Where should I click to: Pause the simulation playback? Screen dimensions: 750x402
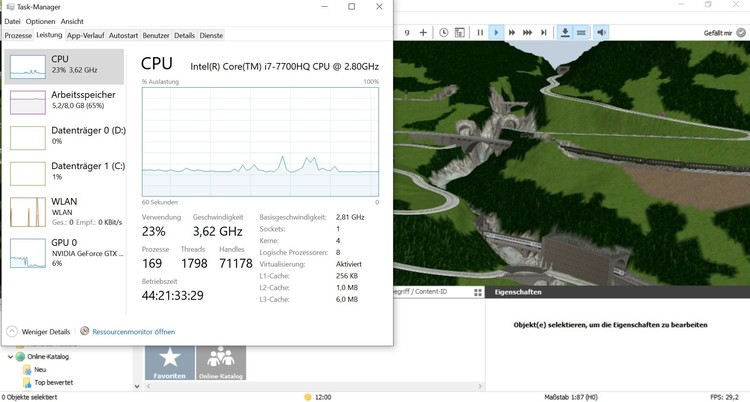coord(480,32)
